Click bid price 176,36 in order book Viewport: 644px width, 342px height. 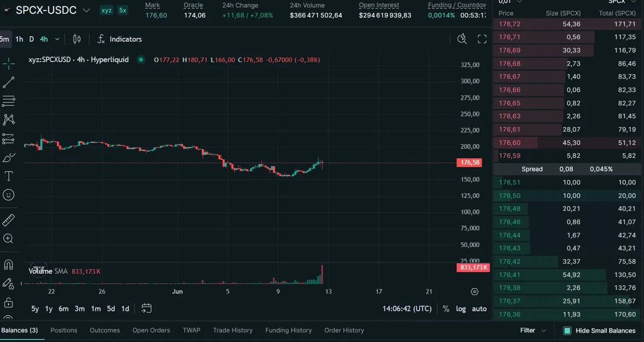point(509,314)
